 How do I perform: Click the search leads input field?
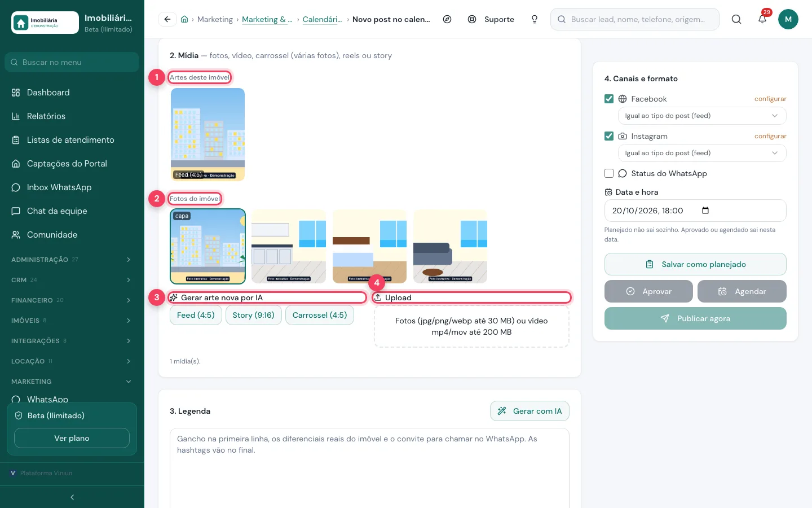coord(635,19)
